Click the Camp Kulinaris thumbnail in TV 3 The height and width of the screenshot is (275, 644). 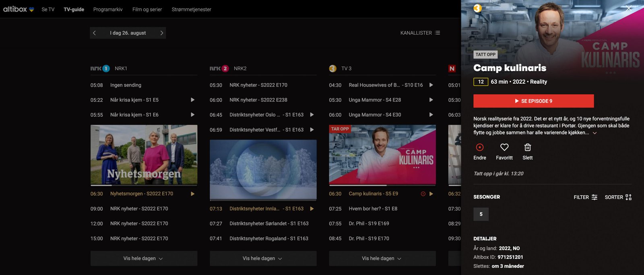point(382,155)
